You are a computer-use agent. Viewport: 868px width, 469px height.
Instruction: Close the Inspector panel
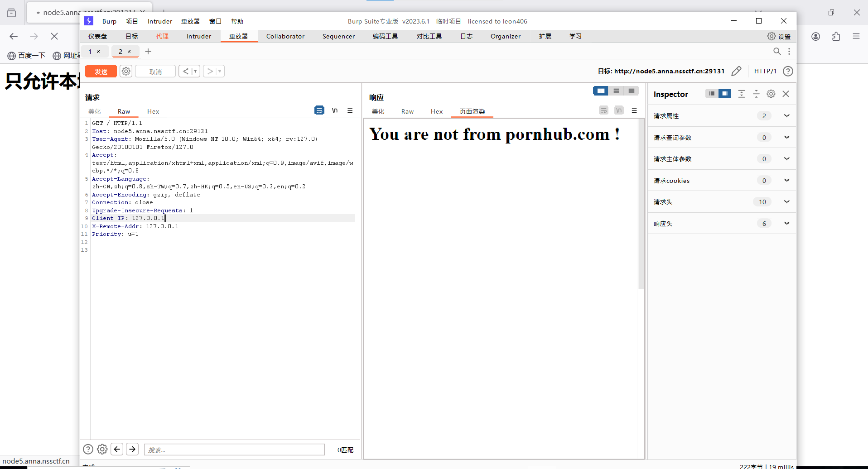tap(786, 94)
